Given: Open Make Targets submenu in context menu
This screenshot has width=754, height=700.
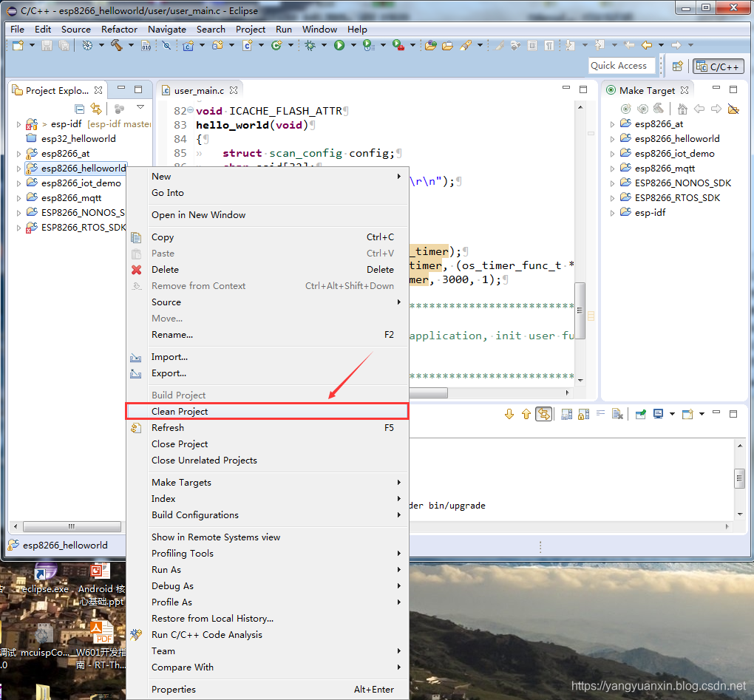Looking at the screenshot, I should tap(267, 482).
